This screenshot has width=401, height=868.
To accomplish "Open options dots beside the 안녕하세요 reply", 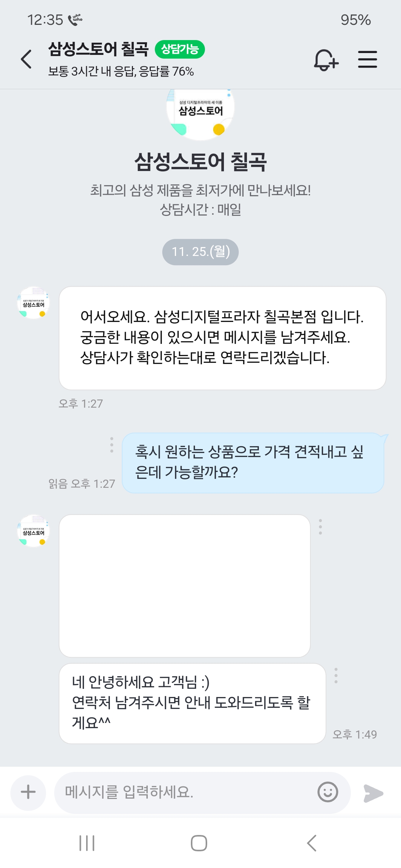I will click(x=336, y=675).
